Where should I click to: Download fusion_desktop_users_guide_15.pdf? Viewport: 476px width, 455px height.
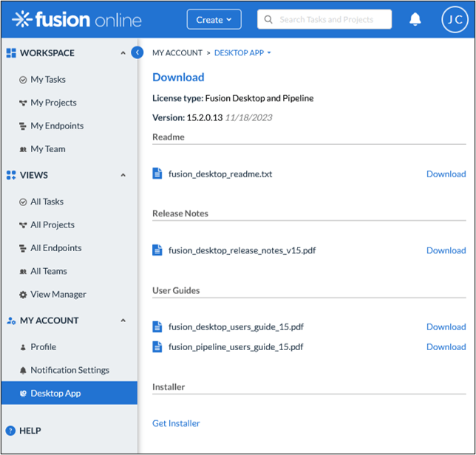(446, 326)
